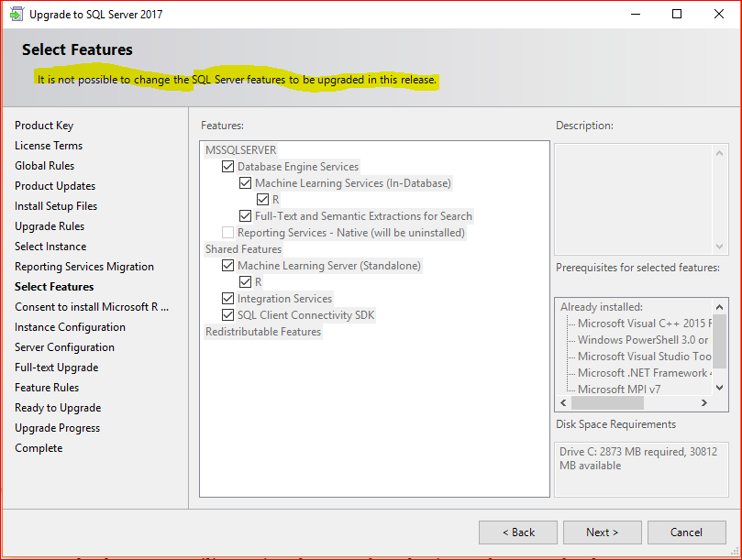The image size is (742, 560).
Task: Minimize the setup window
Action: pos(636,14)
